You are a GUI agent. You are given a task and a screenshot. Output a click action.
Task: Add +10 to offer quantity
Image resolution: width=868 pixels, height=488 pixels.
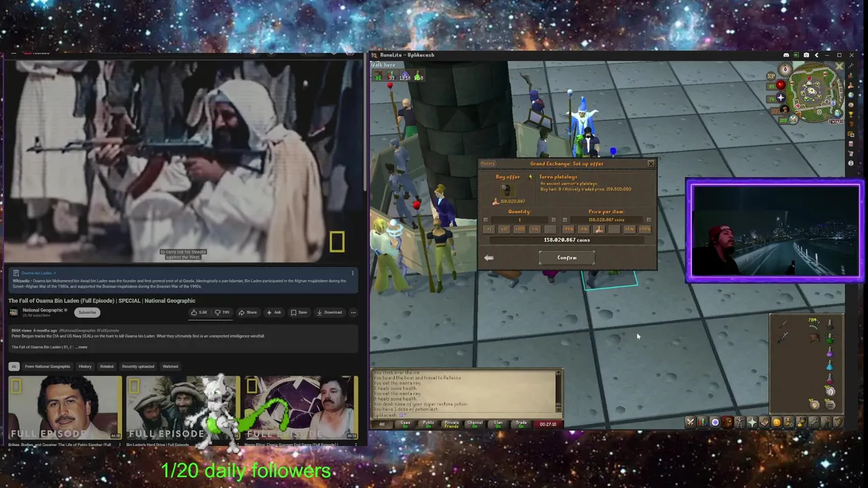coord(505,229)
